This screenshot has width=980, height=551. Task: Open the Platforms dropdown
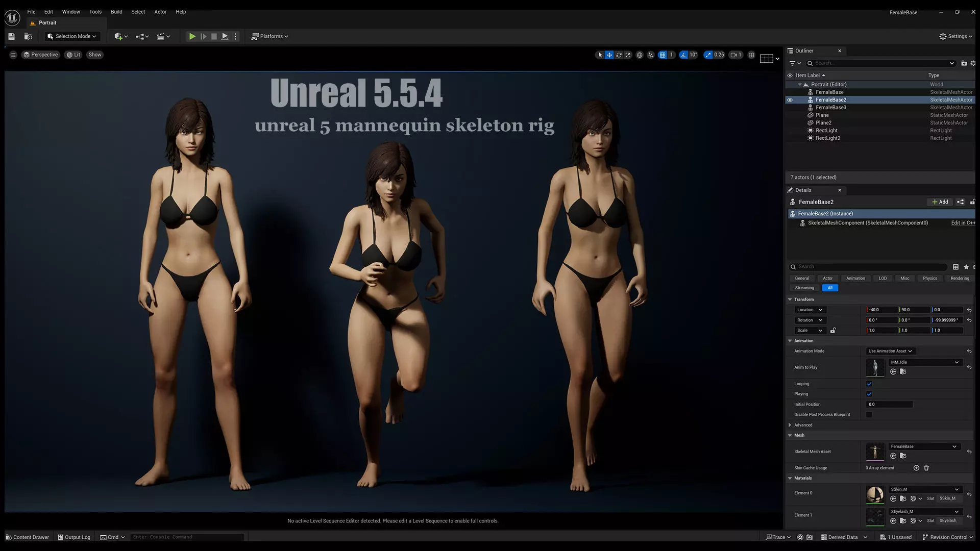coord(270,36)
